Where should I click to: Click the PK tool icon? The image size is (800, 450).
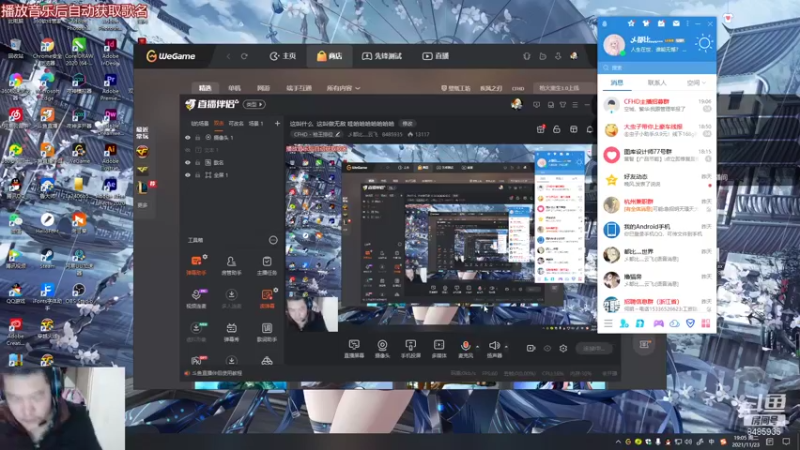197,360
